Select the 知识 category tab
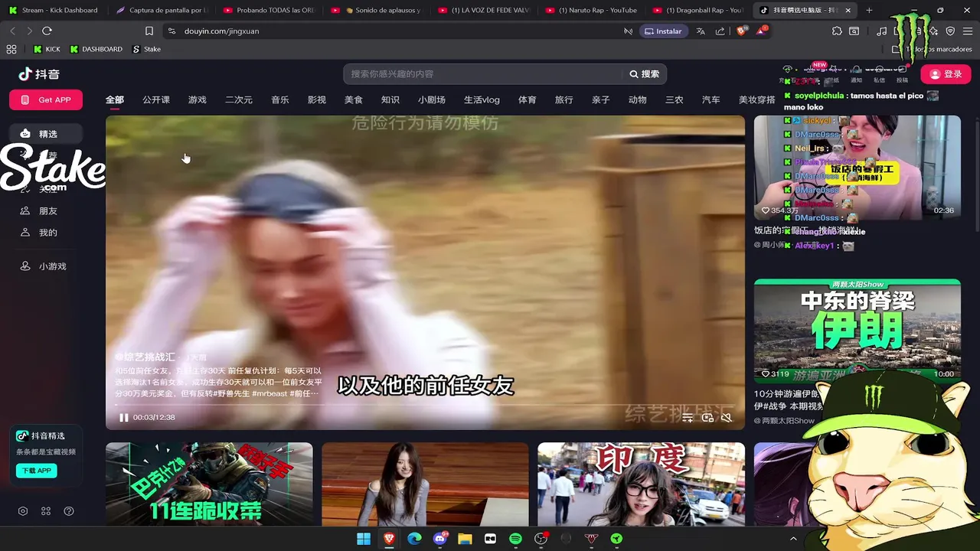 pos(390,99)
